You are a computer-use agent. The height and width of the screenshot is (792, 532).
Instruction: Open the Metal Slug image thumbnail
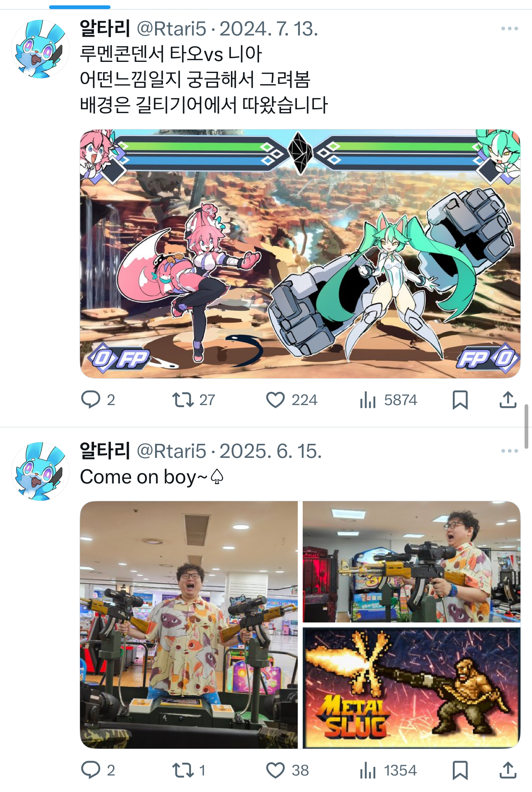(x=412, y=688)
